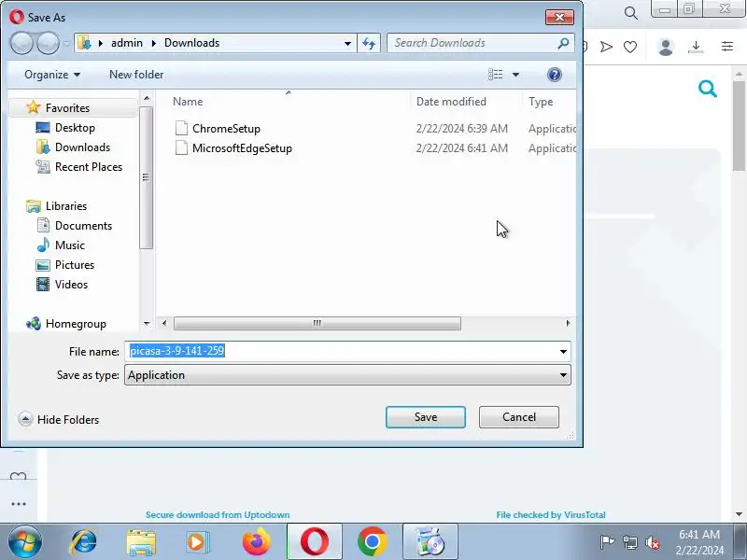The height and width of the screenshot is (560, 747).
Task: Open the Opera profile account icon
Action: click(666, 47)
